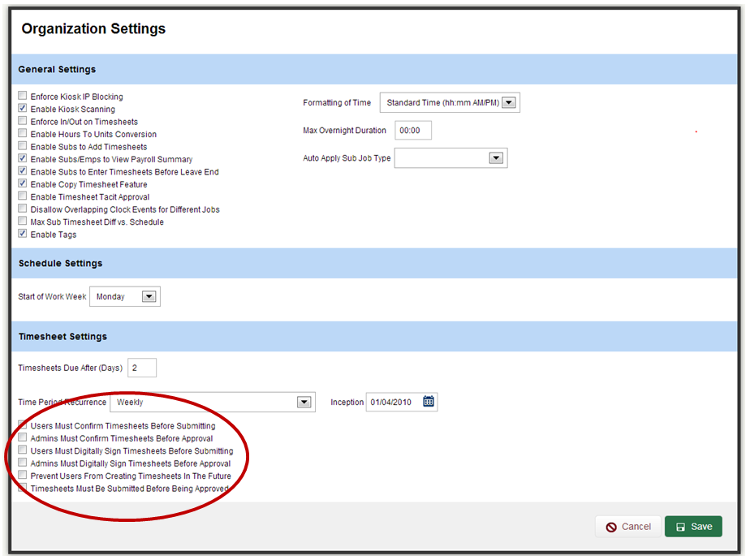The image size is (746, 560).
Task: Tick Timesheets Must Be Submitted Before Being Approved
Action: point(23,487)
